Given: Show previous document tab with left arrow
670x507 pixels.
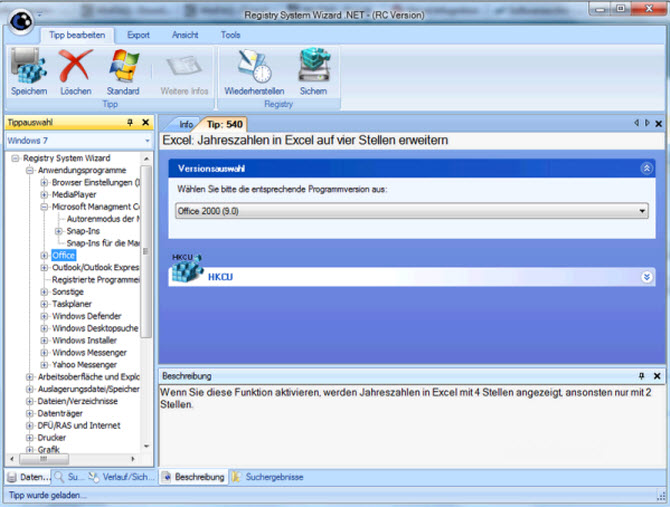Looking at the screenshot, I should pyautogui.click(x=636, y=123).
